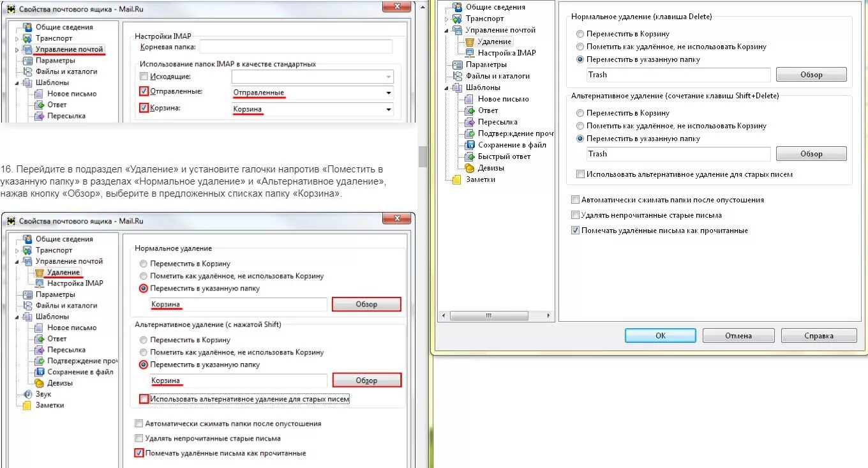Select Сохранение в файл label in Trash window
The height and width of the screenshot is (468, 868).
coord(512,145)
